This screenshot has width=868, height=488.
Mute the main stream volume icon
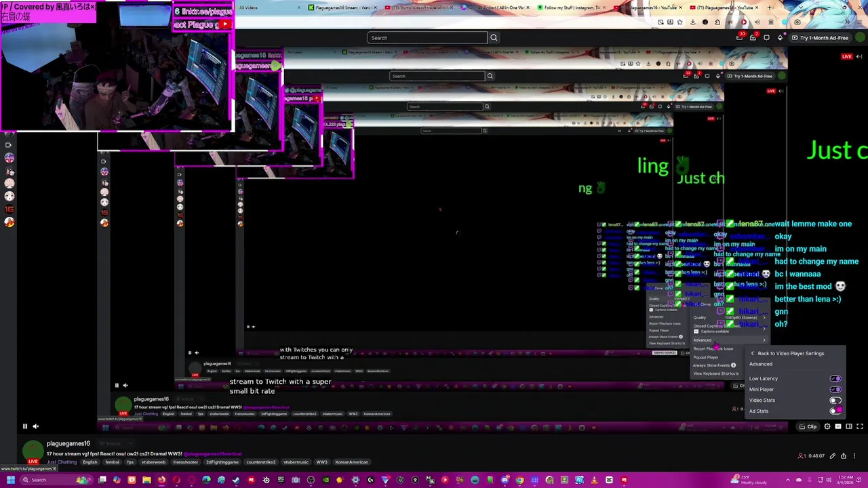36,426
